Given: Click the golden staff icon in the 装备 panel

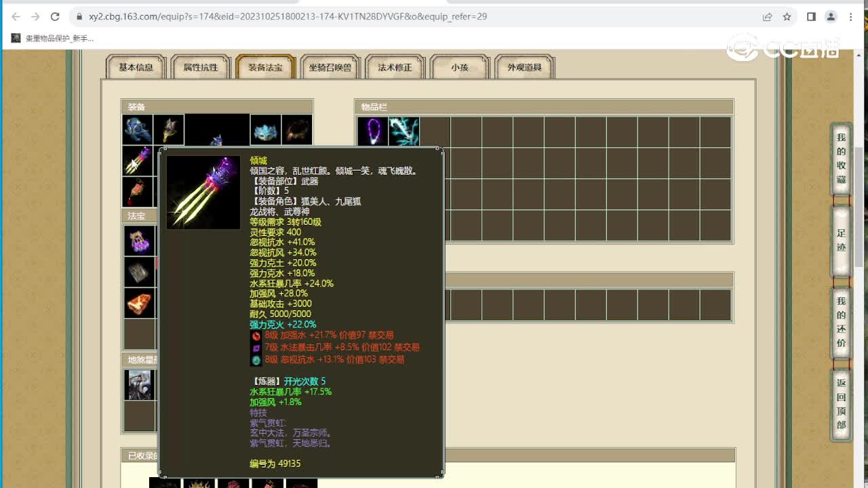Looking at the screenshot, I should click(x=168, y=129).
